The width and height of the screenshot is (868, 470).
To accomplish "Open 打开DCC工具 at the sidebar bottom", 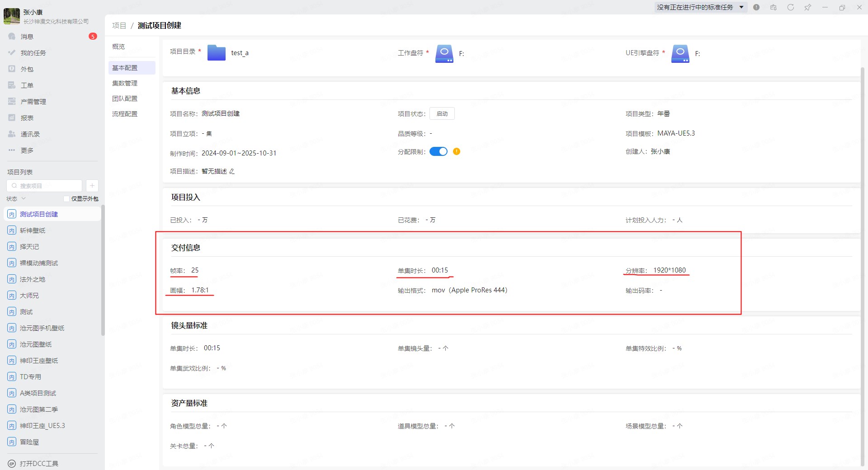I will pyautogui.click(x=39, y=463).
